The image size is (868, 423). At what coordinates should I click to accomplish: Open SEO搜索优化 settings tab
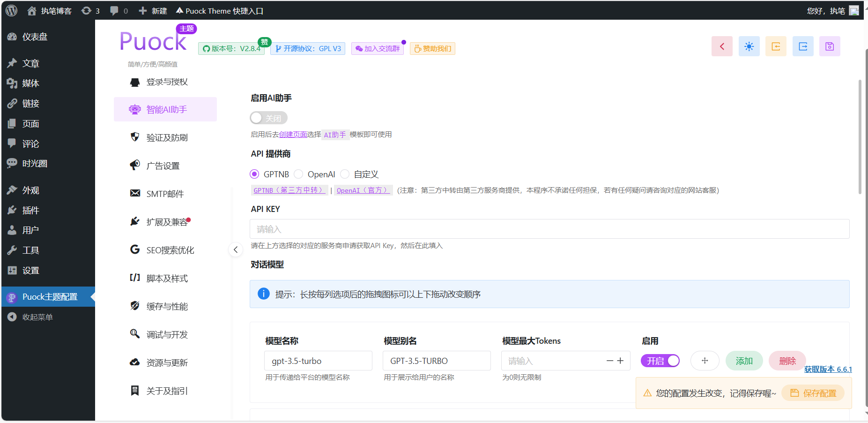pos(165,250)
